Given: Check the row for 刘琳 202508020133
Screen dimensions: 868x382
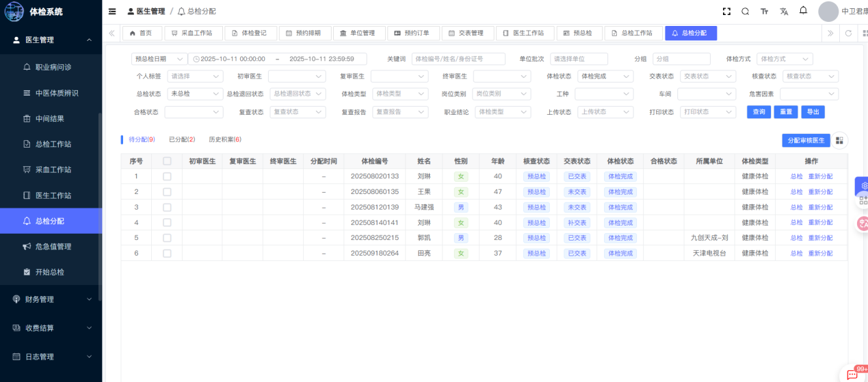Looking at the screenshot, I should click(167, 176).
